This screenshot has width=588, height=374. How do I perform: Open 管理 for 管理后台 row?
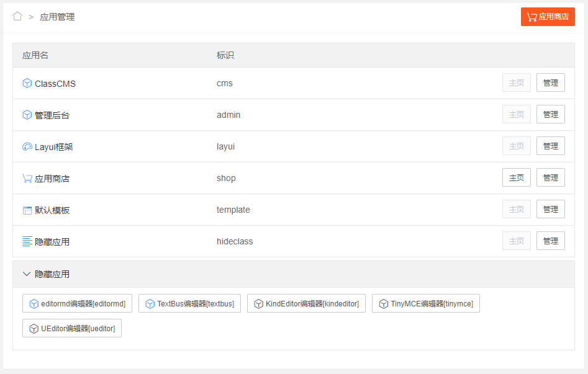pyautogui.click(x=551, y=114)
